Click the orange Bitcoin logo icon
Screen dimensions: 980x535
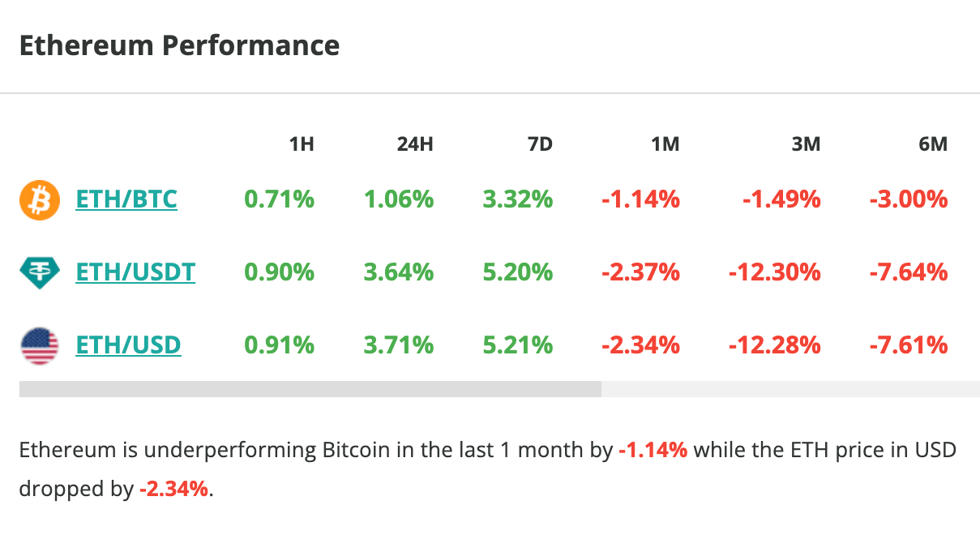click(x=39, y=199)
